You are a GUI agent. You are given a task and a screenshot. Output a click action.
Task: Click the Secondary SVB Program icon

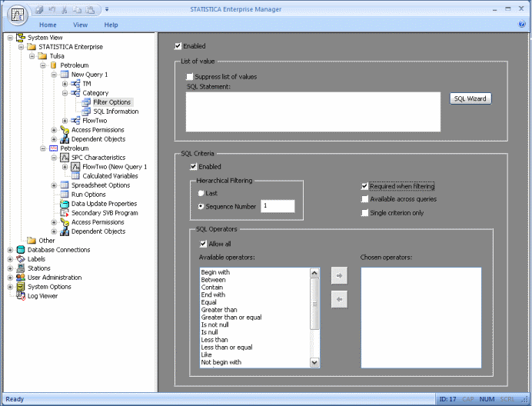click(65, 213)
